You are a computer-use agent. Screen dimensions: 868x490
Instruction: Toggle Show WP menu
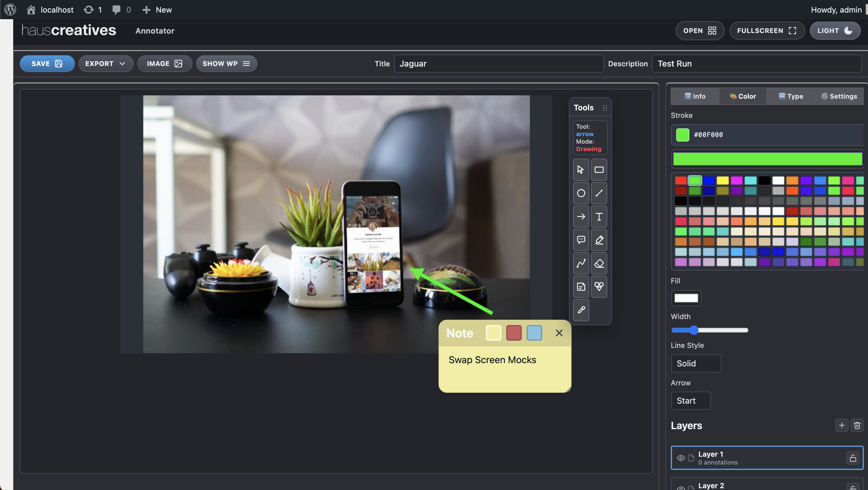[226, 63]
